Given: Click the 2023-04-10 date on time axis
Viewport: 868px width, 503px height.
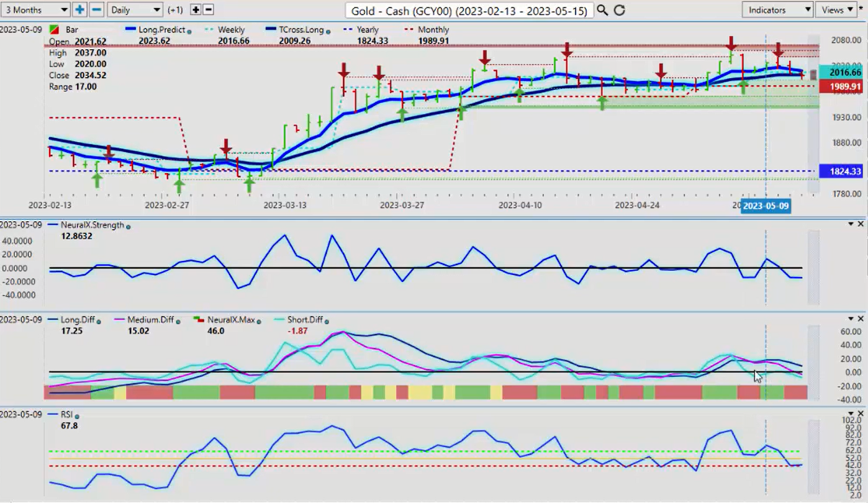Looking at the screenshot, I should [520, 205].
